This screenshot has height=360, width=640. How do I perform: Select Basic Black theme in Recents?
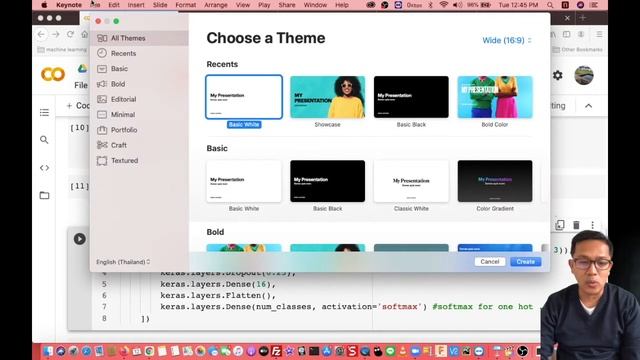click(x=411, y=97)
